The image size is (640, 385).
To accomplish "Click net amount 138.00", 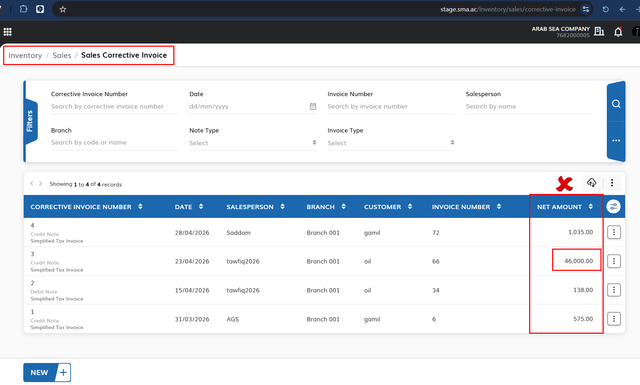I will (x=583, y=290).
